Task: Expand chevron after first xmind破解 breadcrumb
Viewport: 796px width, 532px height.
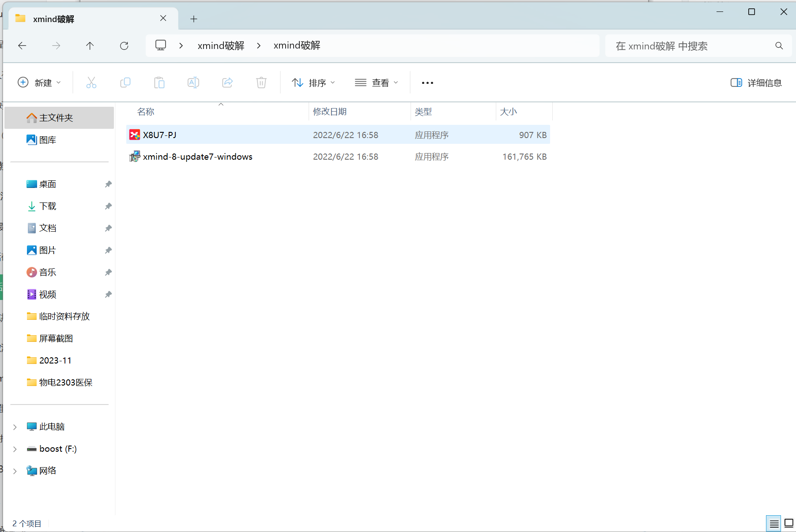Action: 259,46
